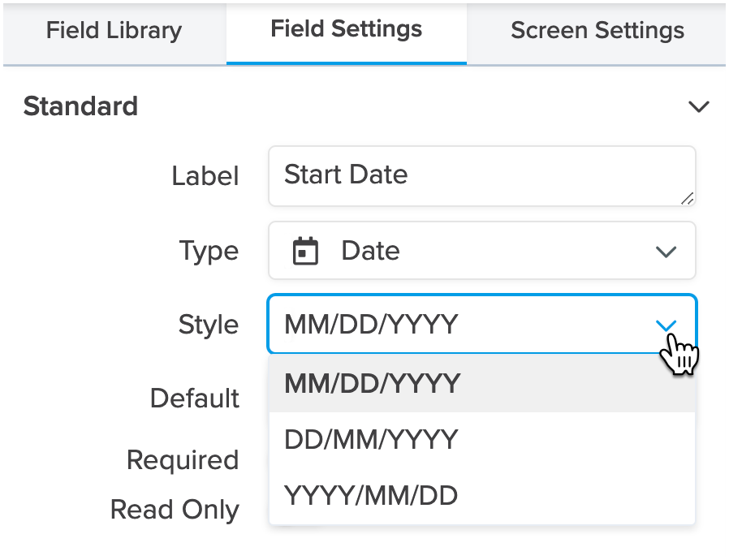Click the Type field dropdown chevron
Screen dimensions: 729x560
pyautogui.click(x=666, y=252)
